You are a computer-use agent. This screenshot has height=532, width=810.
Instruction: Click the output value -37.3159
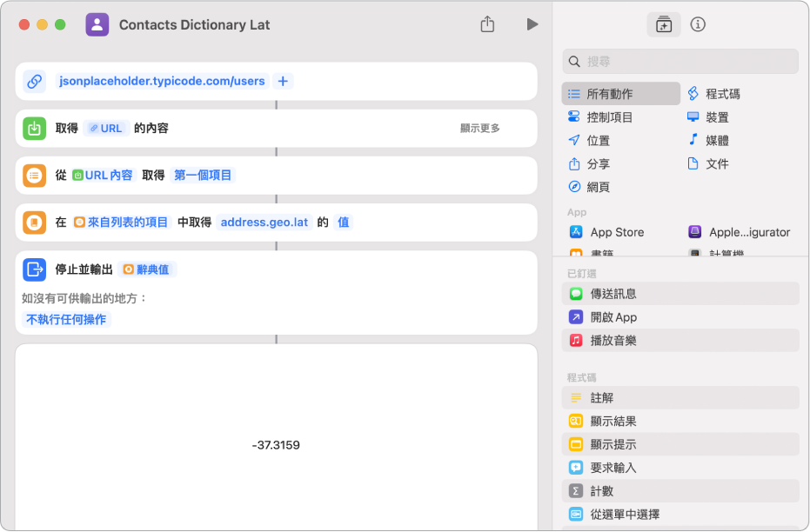[276, 445]
